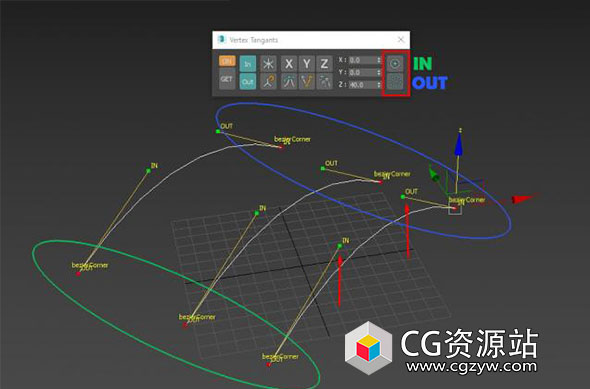Click the green Y axis gizmo arrow
The width and height of the screenshot is (590, 389).
[x=434, y=175]
